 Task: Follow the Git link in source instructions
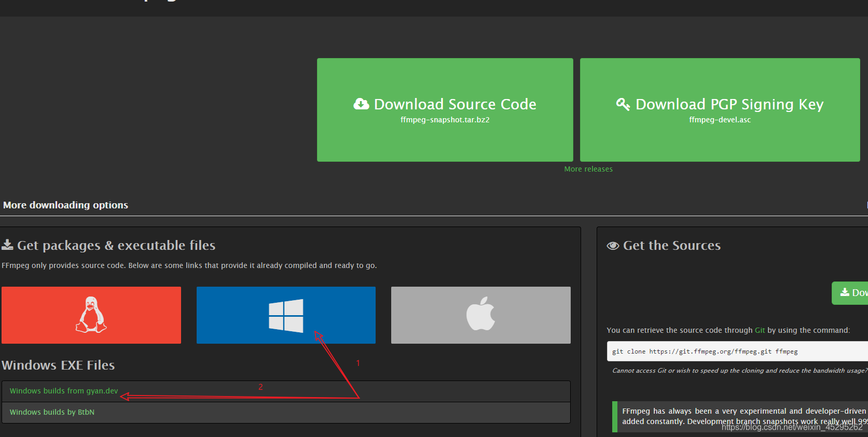point(760,330)
